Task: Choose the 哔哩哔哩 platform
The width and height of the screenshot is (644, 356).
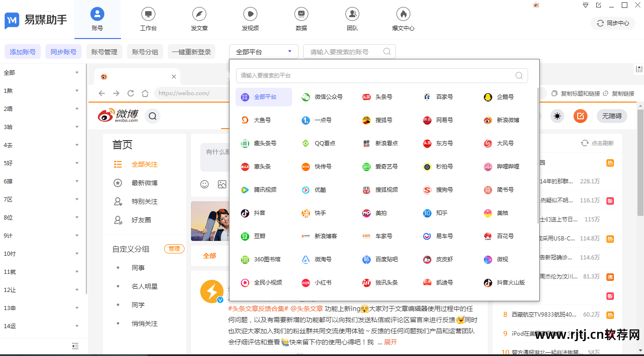Action: click(503, 167)
